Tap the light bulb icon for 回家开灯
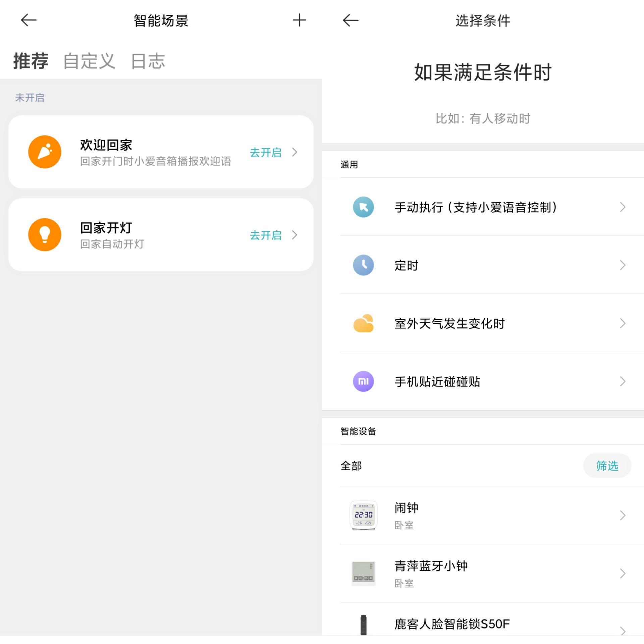 45,235
